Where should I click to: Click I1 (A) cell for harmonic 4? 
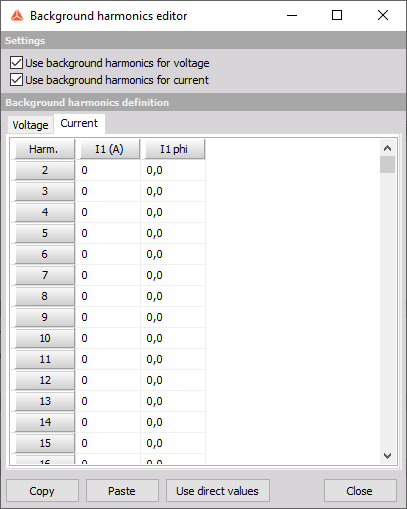pos(108,212)
